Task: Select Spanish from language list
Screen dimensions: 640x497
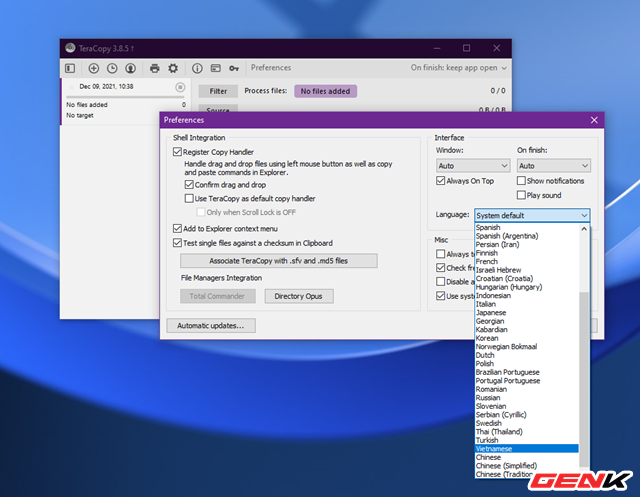Action: tap(527, 227)
